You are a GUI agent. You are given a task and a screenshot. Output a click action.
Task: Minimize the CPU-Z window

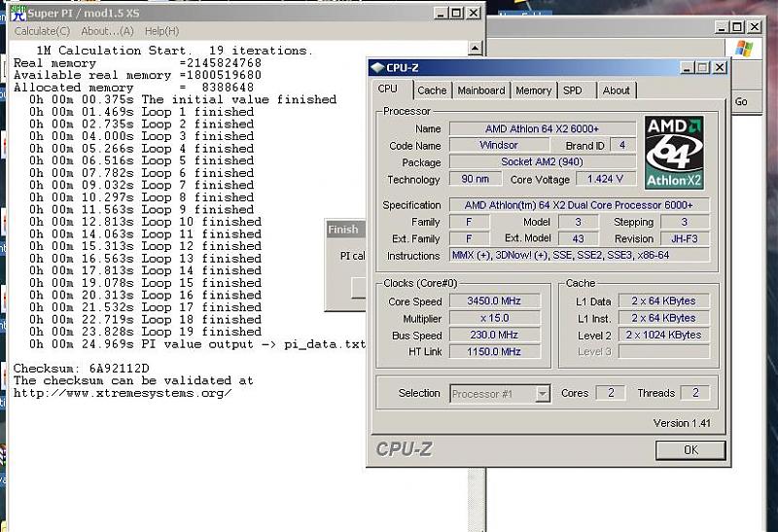687,67
